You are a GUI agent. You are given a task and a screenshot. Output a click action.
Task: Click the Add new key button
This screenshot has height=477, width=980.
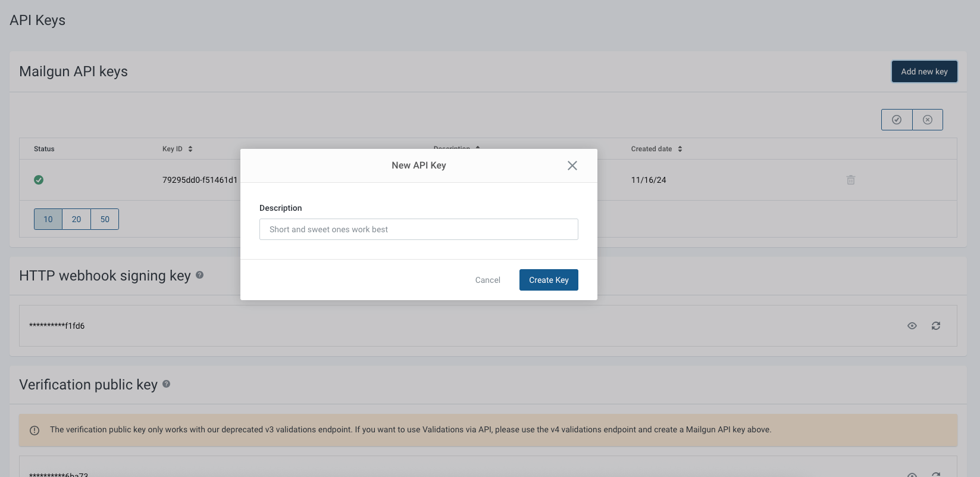coord(924,71)
